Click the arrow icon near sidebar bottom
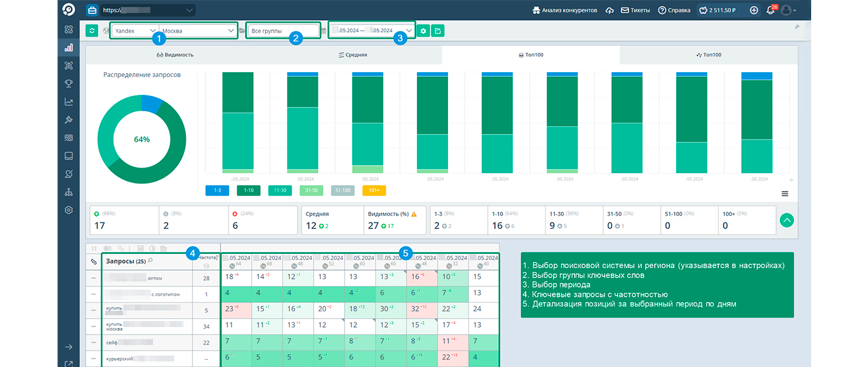 pyautogui.click(x=68, y=347)
